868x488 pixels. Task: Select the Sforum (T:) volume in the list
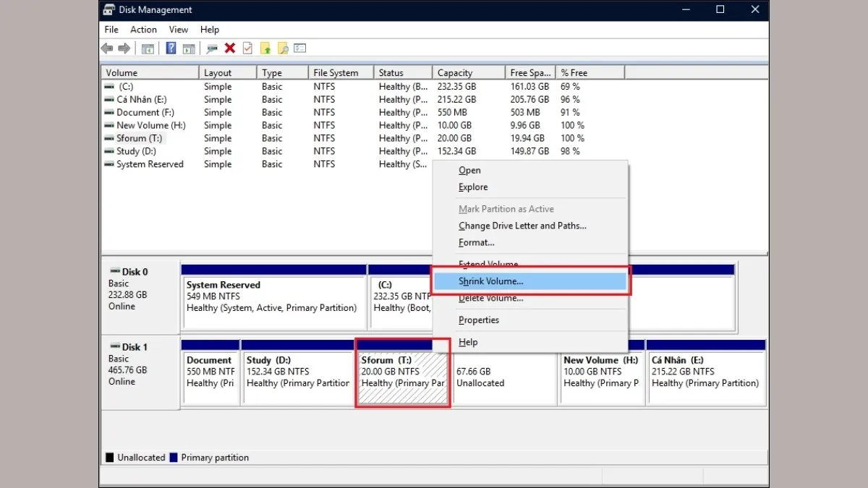coord(139,138)
